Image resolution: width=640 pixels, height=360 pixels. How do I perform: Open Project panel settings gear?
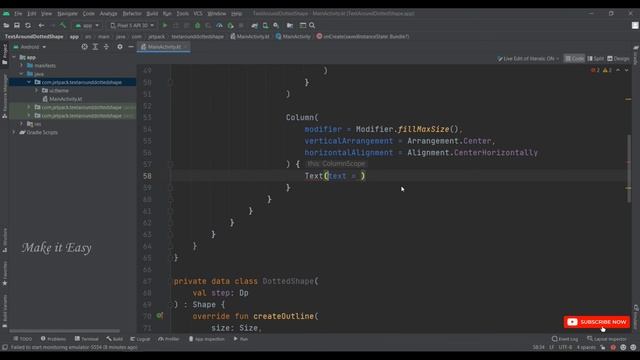[120, 47]
